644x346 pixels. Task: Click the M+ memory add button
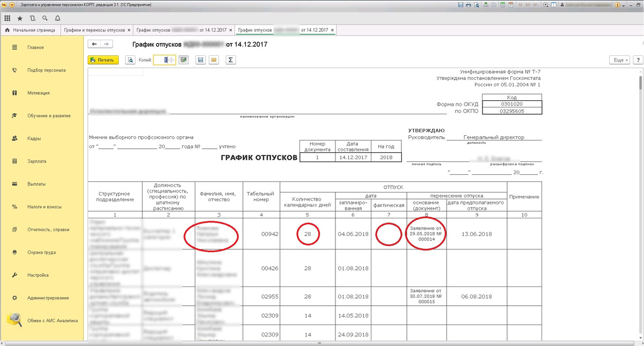point(528,5)
